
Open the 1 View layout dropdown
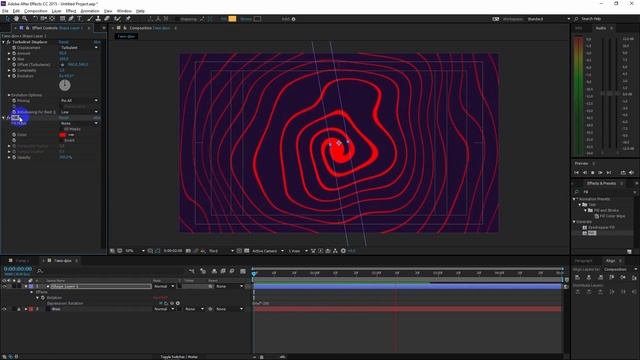[298, 251]
